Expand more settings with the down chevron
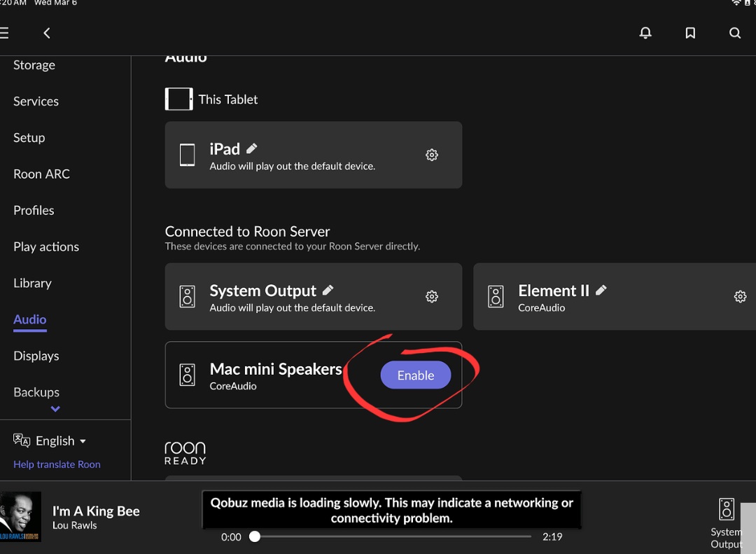 55,409
